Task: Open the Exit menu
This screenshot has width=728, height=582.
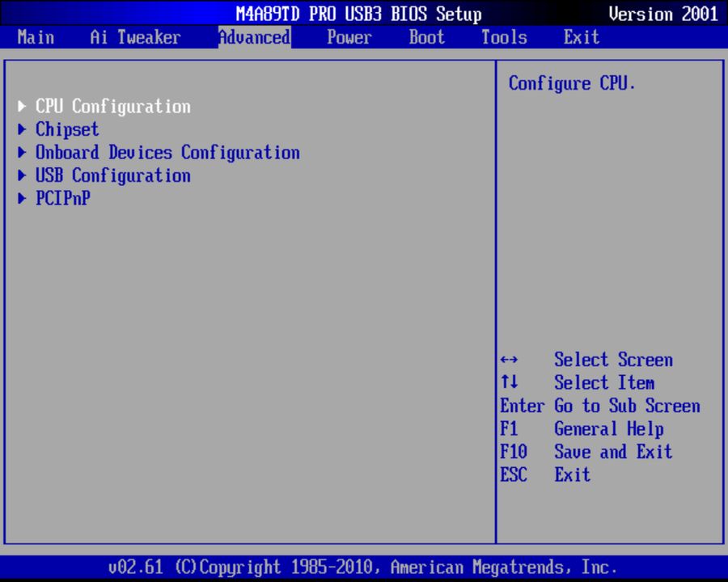Action: pyautogui.click(x=581, y=37)
